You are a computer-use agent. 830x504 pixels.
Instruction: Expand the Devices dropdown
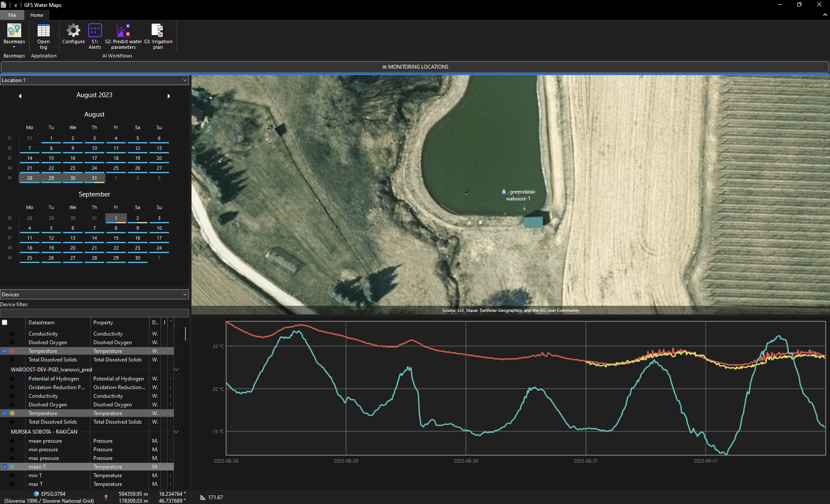[x=94, y=295]
